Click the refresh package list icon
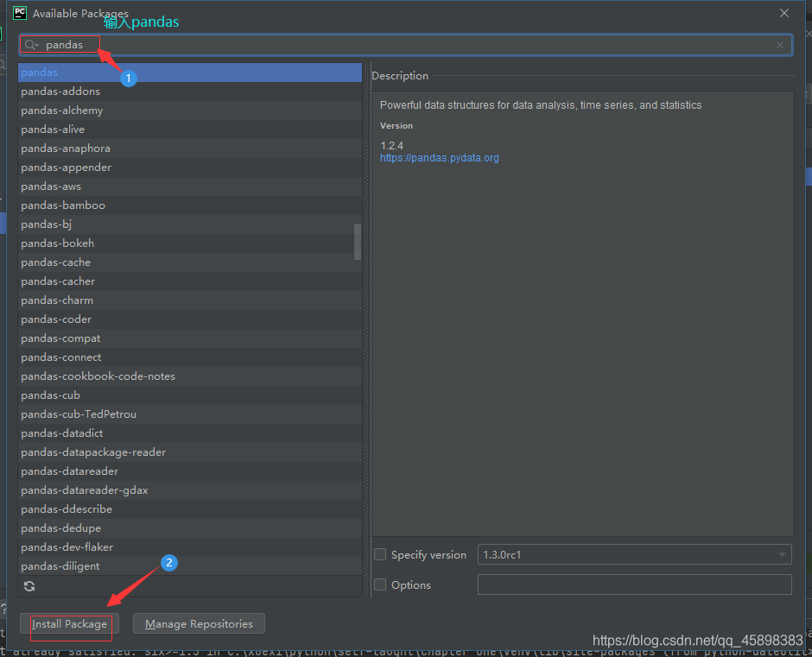Image resolution: width=812 pixels, height=657 pixels. [29, 586]
